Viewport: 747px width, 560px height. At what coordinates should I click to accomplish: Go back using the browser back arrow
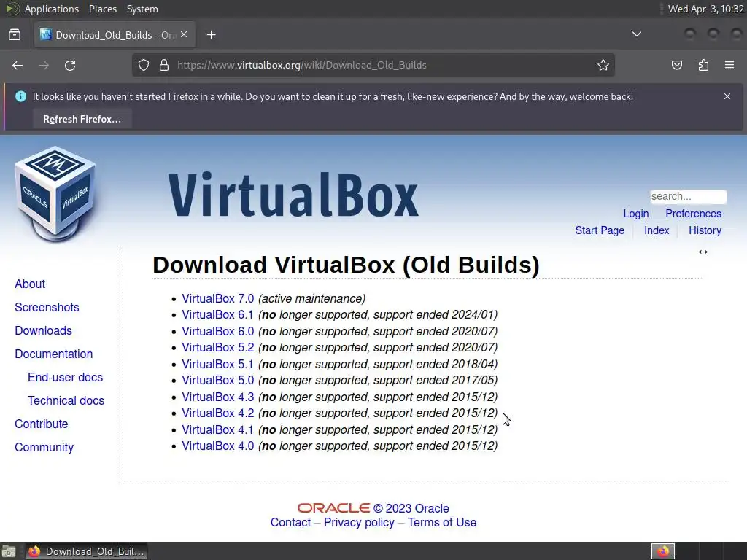(18, 65)
